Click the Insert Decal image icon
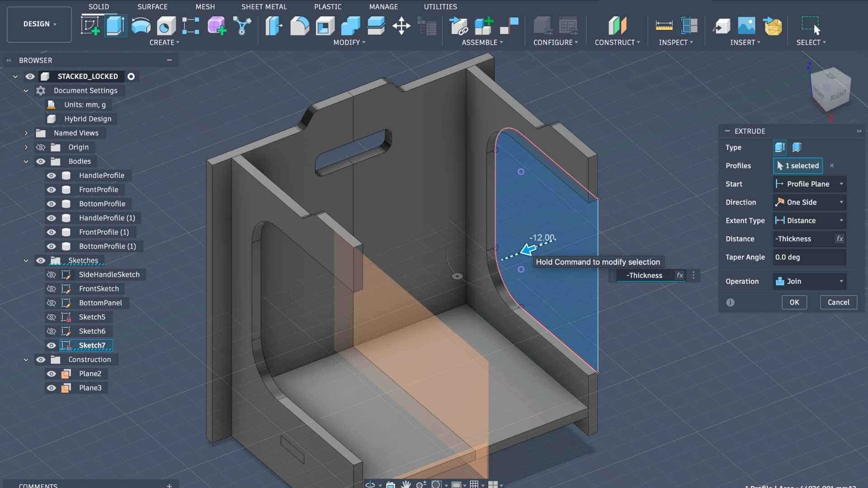The image size is (868, 488). pyautogui.click(x=746, y=25)
